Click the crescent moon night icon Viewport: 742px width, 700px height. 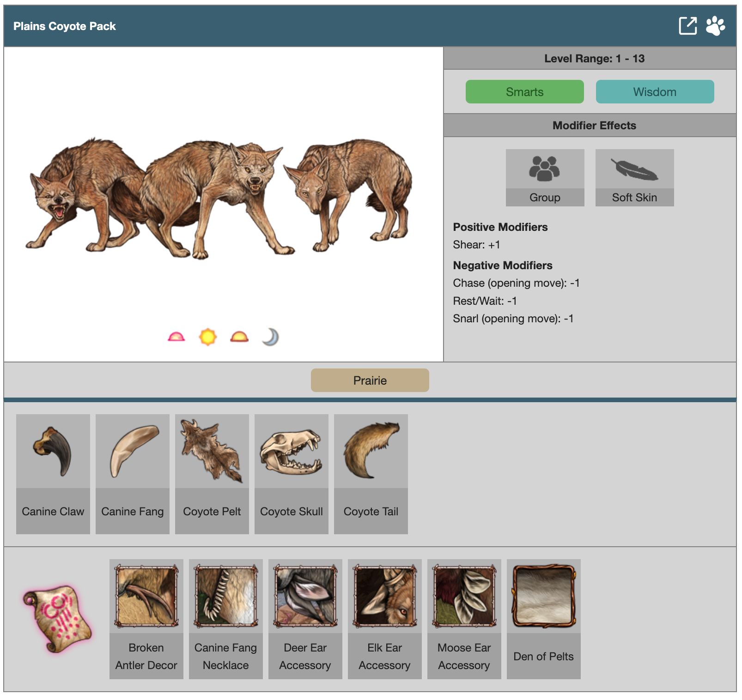click(270, 337)
